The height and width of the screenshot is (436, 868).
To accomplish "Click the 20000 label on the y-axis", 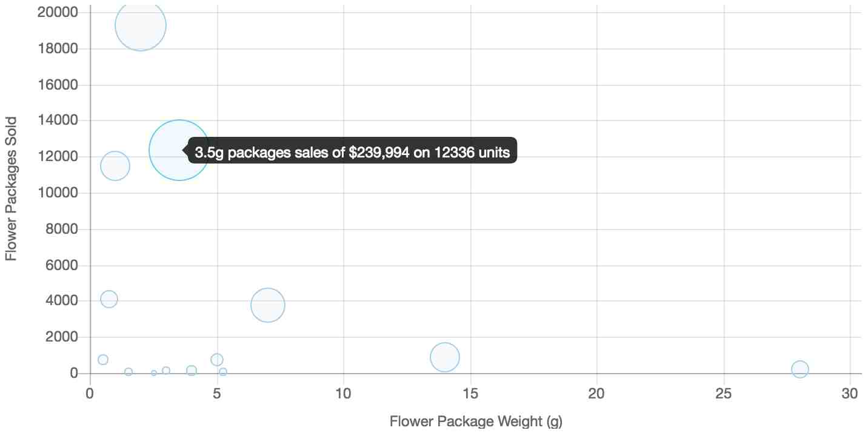I will pos(57,12).
